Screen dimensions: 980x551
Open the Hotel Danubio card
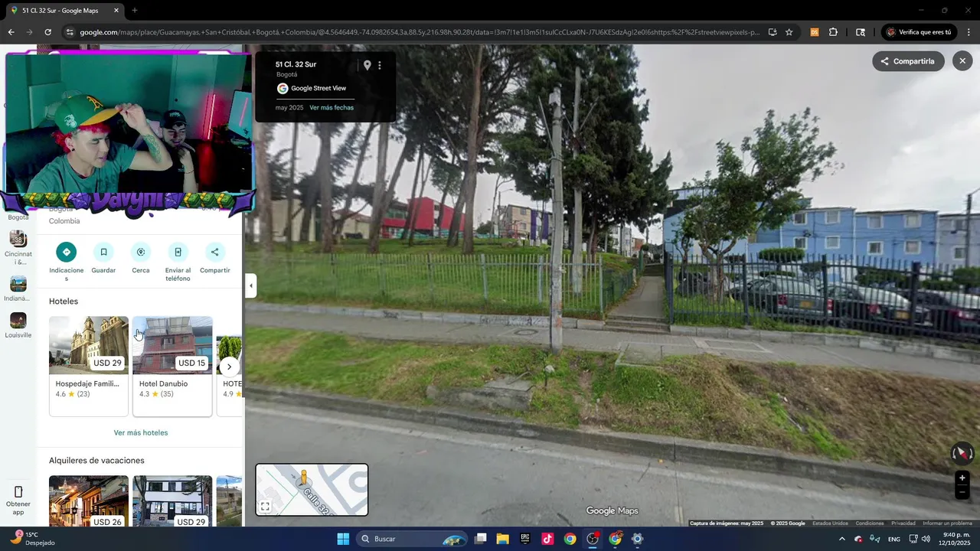(172, 367)
